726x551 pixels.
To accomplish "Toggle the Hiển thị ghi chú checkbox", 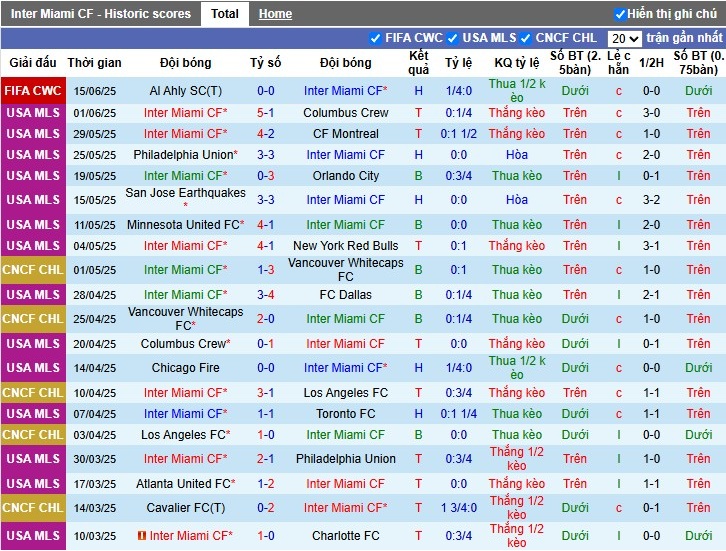I will (x=620, y=14).
